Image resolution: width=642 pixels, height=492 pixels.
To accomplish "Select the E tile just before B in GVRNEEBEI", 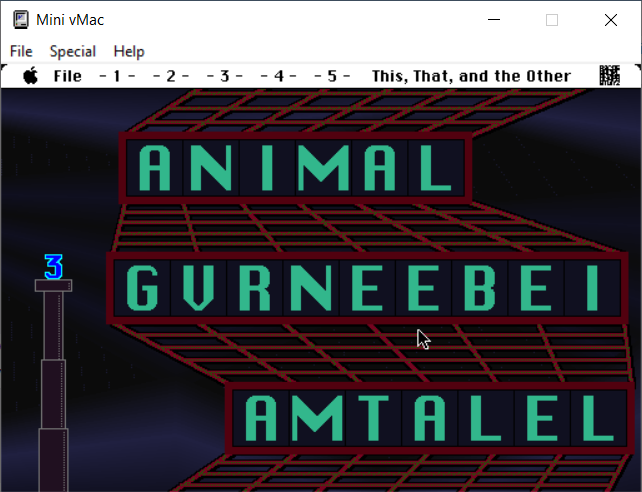I will coord(423,288).
